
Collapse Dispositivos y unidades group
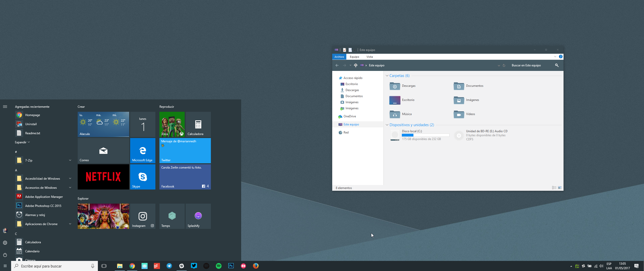(387, 125)
